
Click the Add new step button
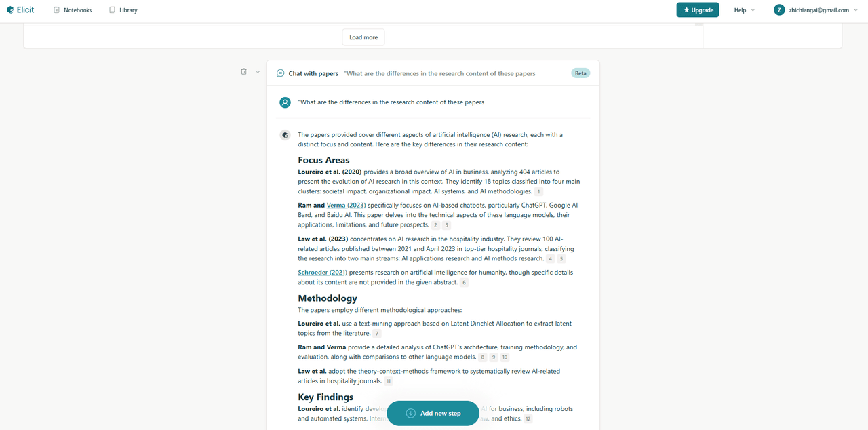pyautogui.click(x=433, y=413)
